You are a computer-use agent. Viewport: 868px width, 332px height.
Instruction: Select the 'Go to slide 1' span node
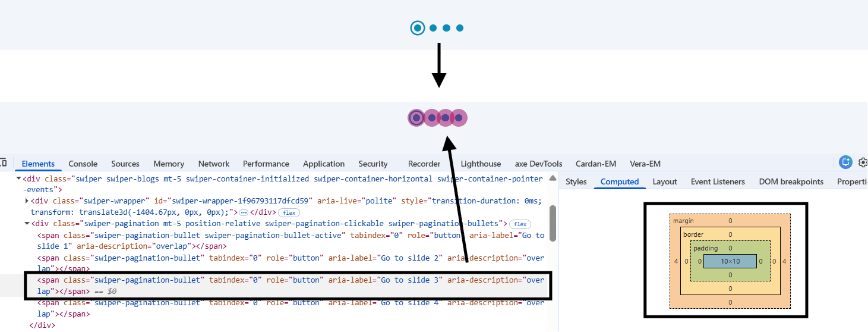(291, 240)
